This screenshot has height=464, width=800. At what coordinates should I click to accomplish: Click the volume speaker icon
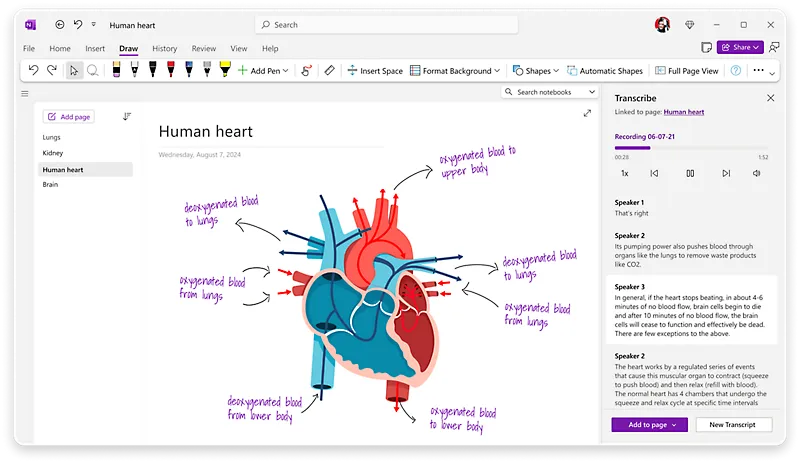click(x=756, y=174)
